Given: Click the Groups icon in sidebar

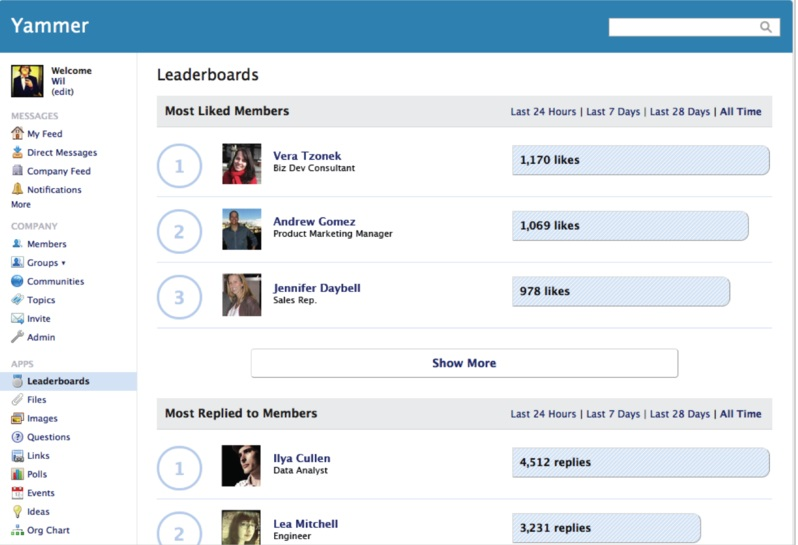Looking at the screenshot, I should pyautogui.click(x=17, y=262).
